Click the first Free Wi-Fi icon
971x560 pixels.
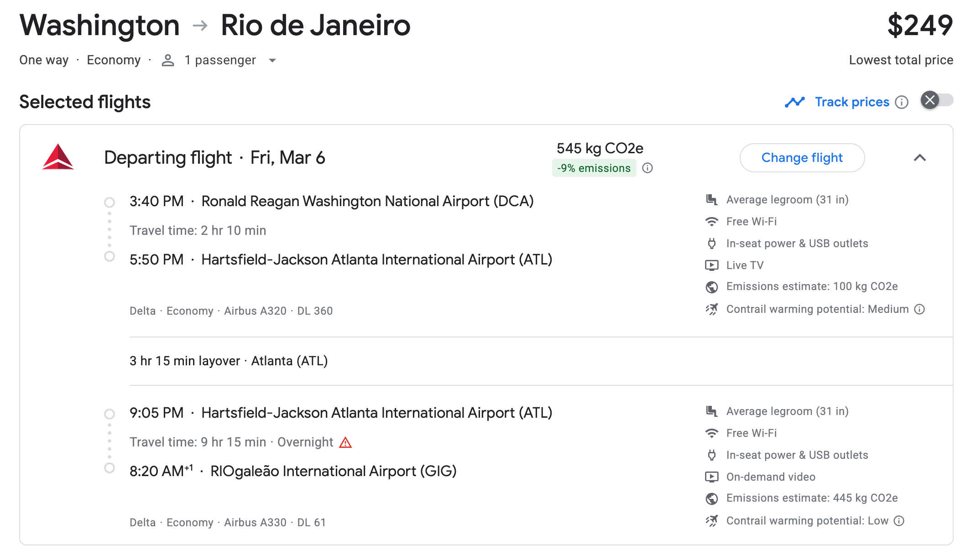[x=712, y=222]
